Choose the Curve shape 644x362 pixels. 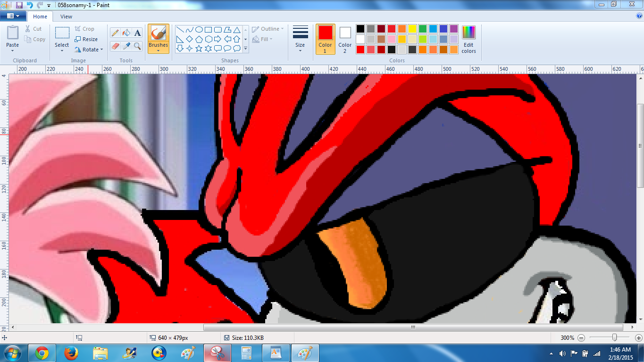click(189, 29)
